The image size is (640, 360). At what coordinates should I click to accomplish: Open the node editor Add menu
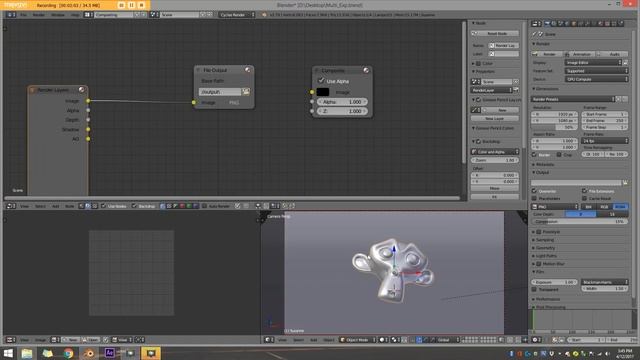(56, 206)
